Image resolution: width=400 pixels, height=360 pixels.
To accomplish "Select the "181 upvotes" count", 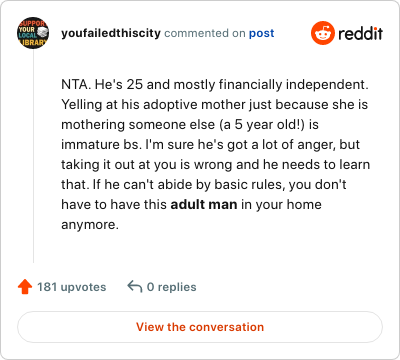I will [x=72, y=287].
